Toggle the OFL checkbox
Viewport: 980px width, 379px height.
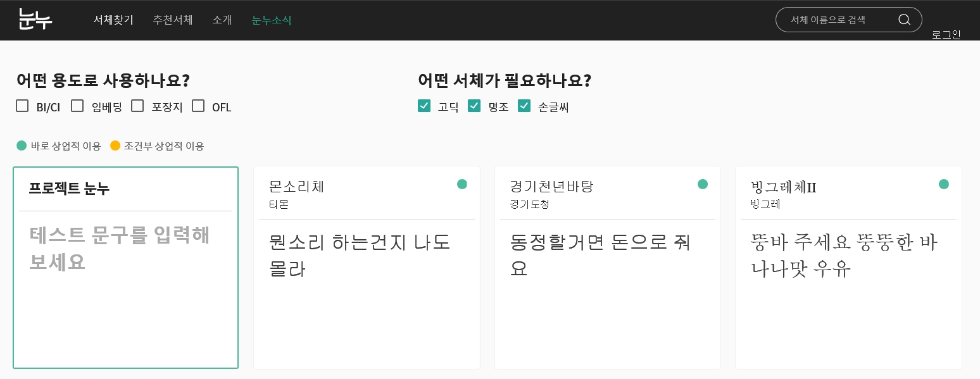pos(198,106)
